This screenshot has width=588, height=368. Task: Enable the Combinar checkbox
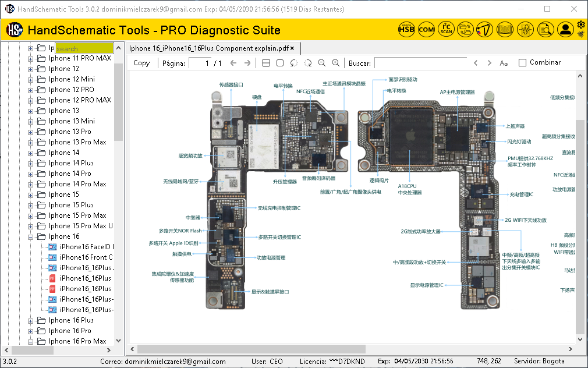(x=522, y=62)
